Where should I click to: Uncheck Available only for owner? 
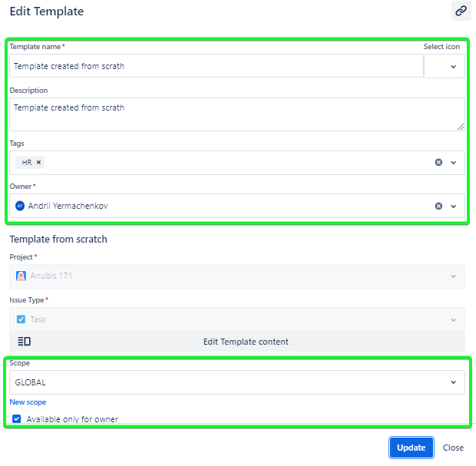17,419
